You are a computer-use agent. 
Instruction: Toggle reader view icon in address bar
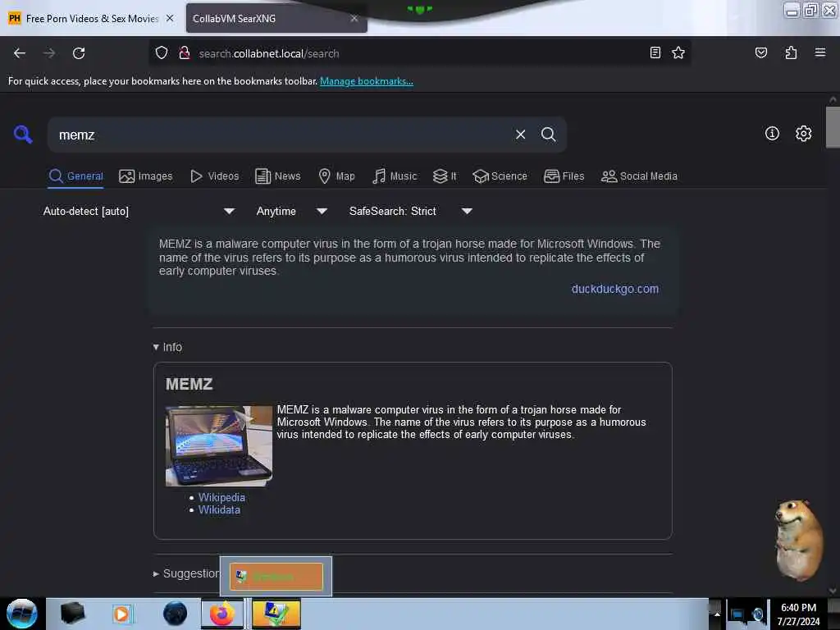pos(655,52)
